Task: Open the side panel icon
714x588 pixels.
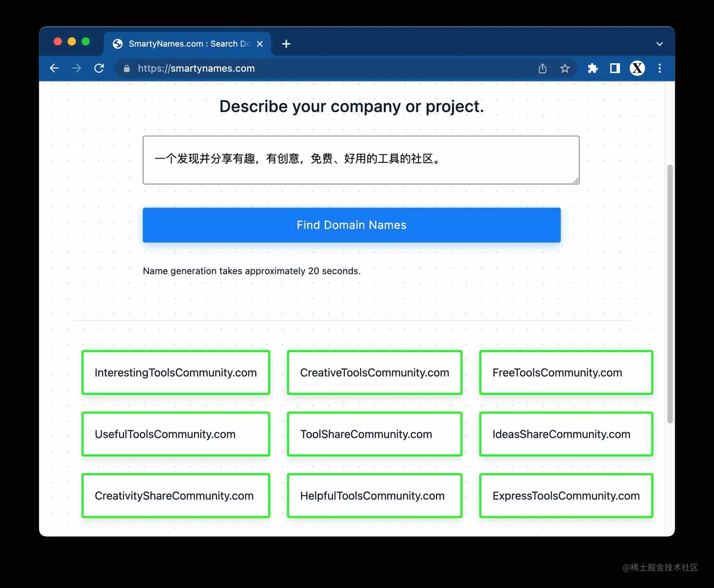Action: click(x=614, y=68)
